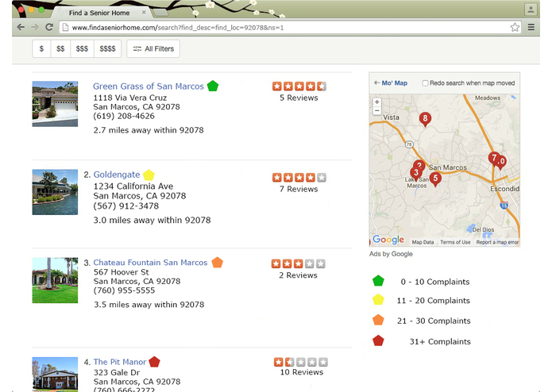Open the browser hamburger menu
This screenshot has height=392, width=552.
point(531,27)
